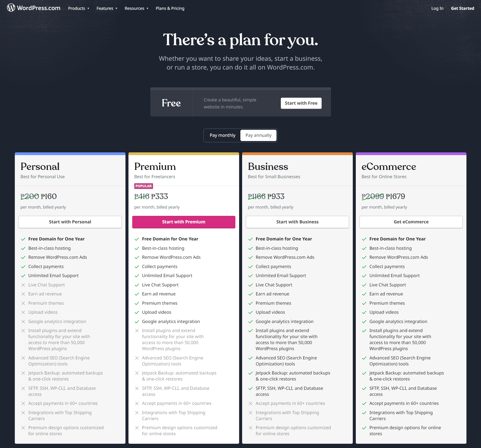Viewport: 481px width, 448px height.
Task: Switch billing to Pay monthly
Action: coord(223,135)
